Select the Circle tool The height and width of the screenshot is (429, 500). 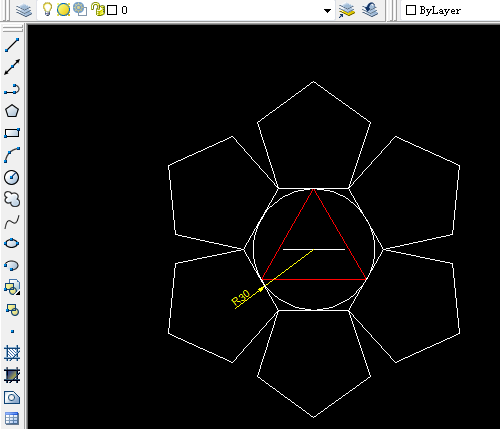[12, 177]
